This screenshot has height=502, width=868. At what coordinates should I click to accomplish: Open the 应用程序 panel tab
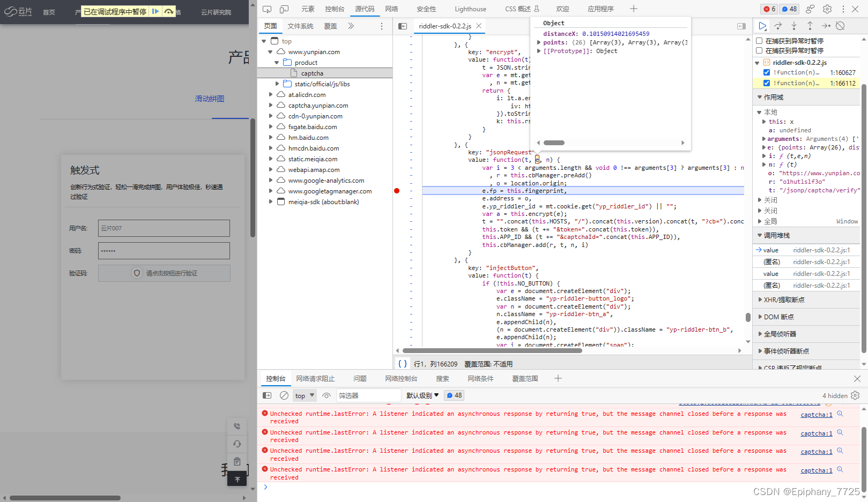[x=600, y=9]
